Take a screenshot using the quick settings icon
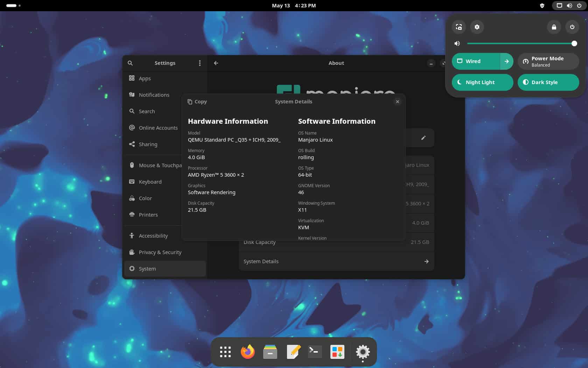Image resolution: width=588 pixels, height=368 pixels. click(459, 27)
